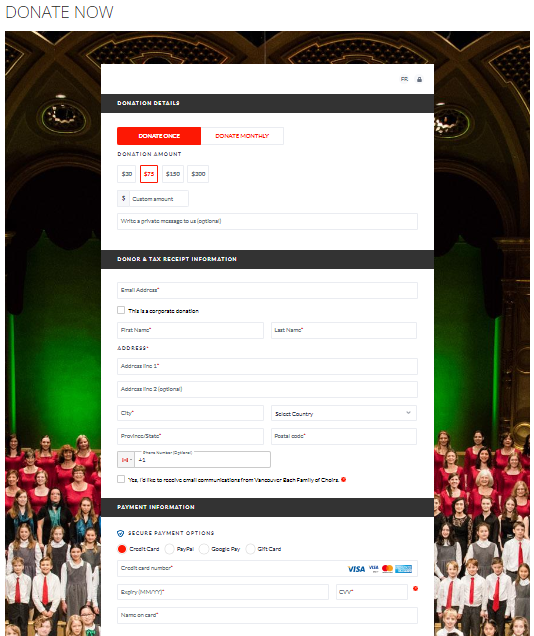Screen dimensions: 534x636
Task: Tick the email communications consent checkbox
Action: (x=121, y=479)
